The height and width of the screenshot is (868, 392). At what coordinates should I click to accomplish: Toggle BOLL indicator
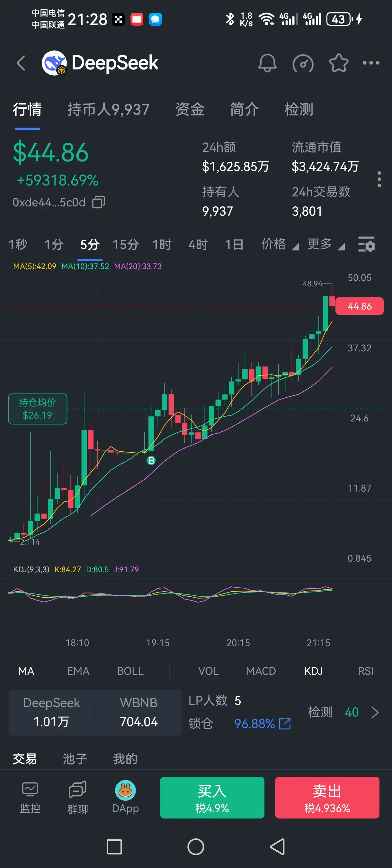pyautogui.click(x=130, y=671)
